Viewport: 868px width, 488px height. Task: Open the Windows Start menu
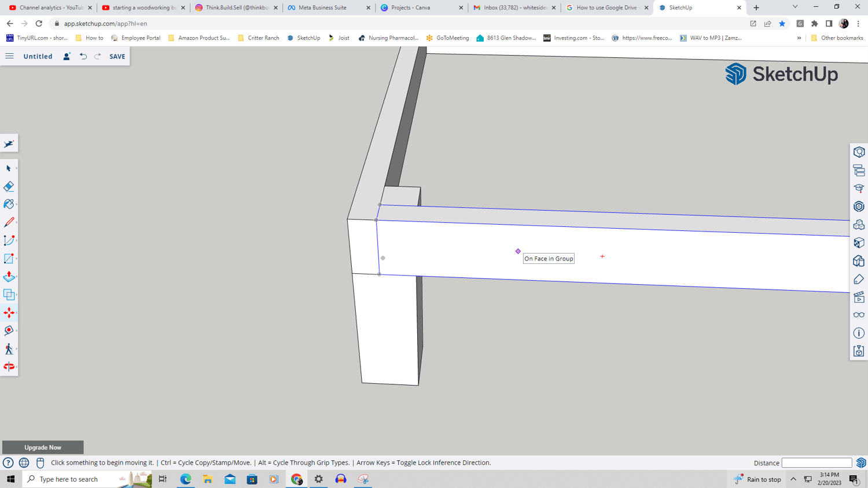point(10,479)
